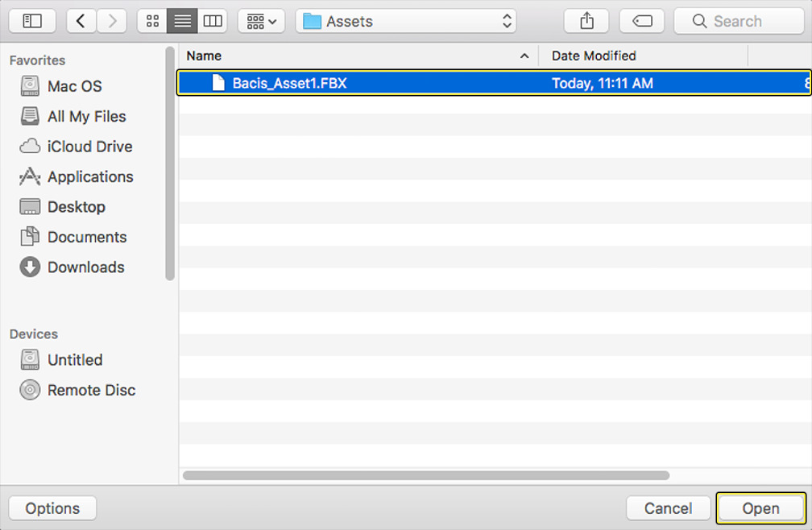Cancel the file dialog
This screenshot has width=812, height=530.
tap(668, 508)
